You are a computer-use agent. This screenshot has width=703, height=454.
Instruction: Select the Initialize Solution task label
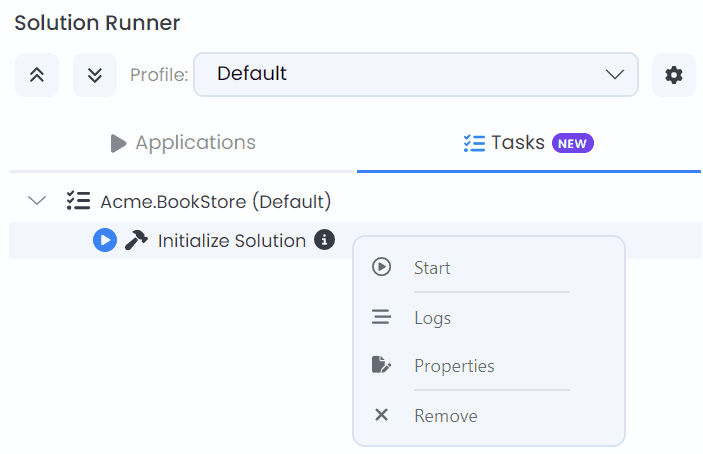click(231, 240)
